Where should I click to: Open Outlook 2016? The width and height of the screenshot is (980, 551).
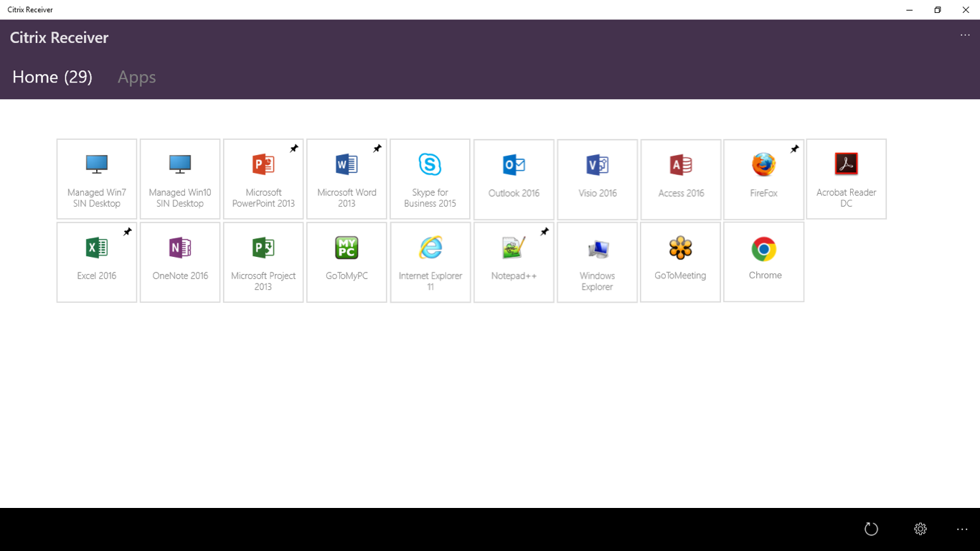[x=514, y=179]
